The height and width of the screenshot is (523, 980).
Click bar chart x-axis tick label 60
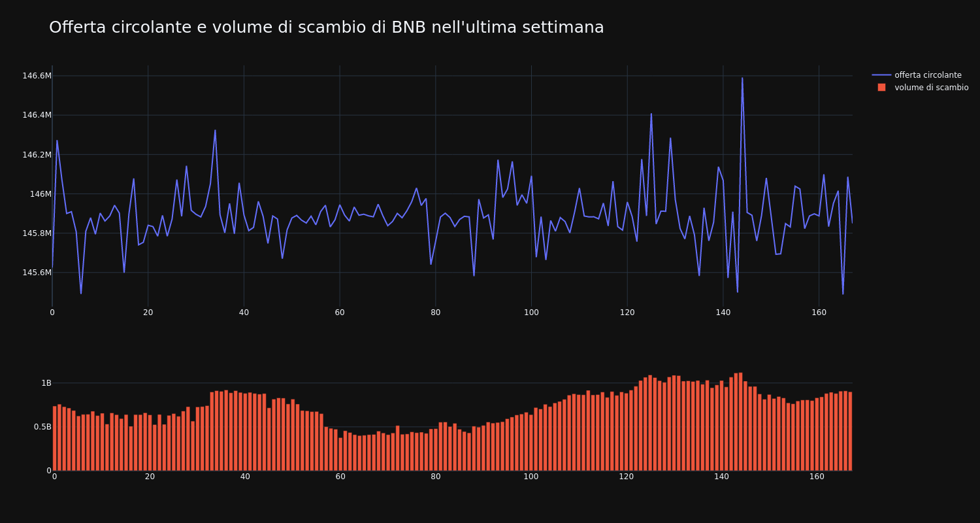click(340, 477)
